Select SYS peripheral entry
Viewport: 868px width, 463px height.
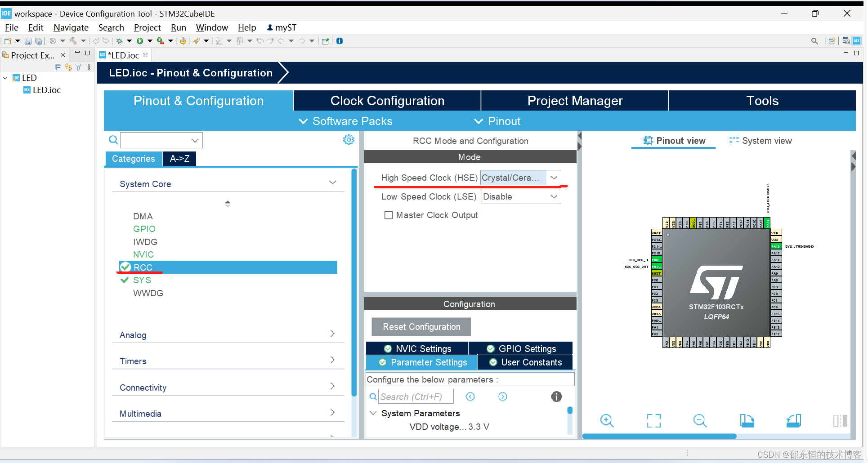[142, 280]
